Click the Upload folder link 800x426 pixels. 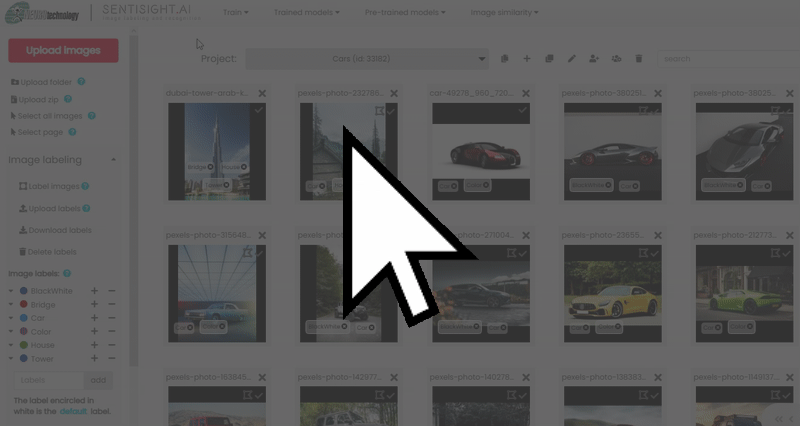click(41, 82)
